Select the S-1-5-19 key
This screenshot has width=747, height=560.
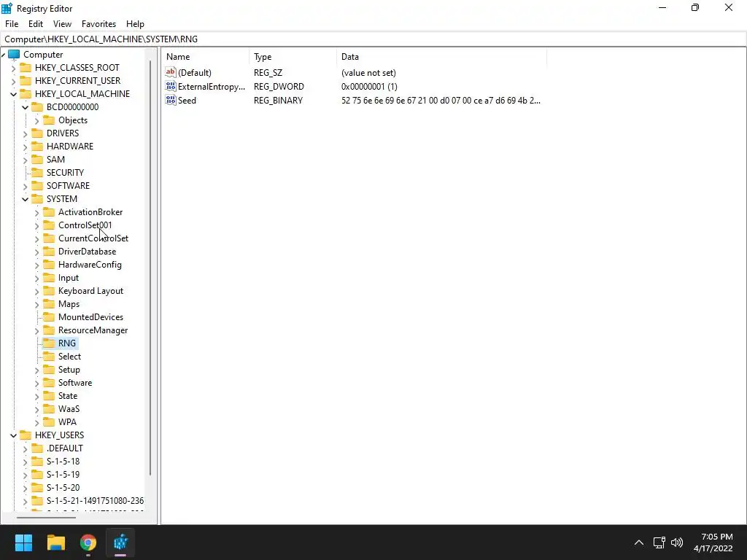coord(63,474)
